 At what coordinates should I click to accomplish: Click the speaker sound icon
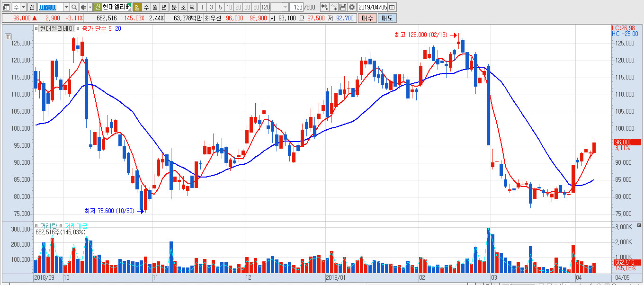click(83, 7)
